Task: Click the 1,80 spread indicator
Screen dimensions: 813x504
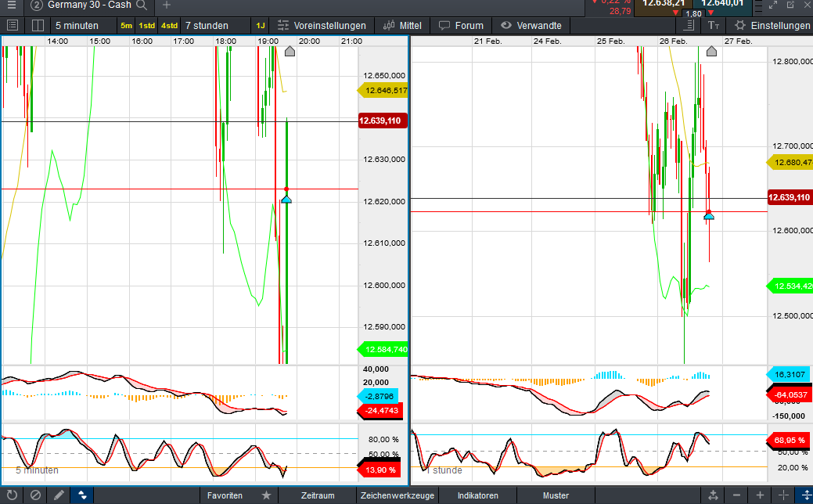Action: [x=693, y=14]
